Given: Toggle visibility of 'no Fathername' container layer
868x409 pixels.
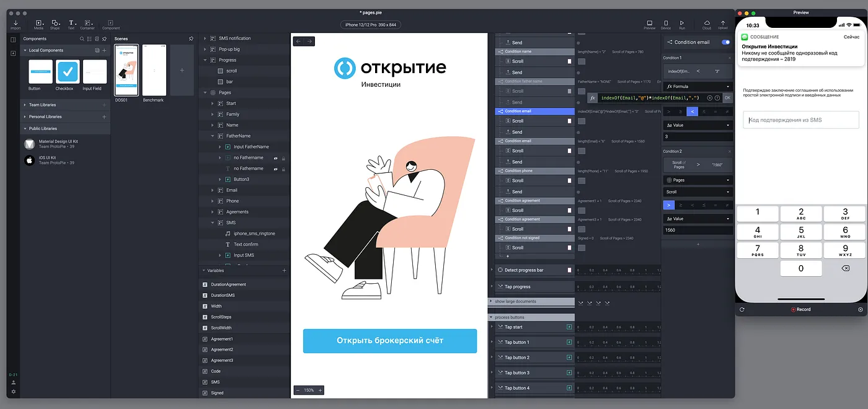Looking at the screenshot, I should click(x=275, y=158).
